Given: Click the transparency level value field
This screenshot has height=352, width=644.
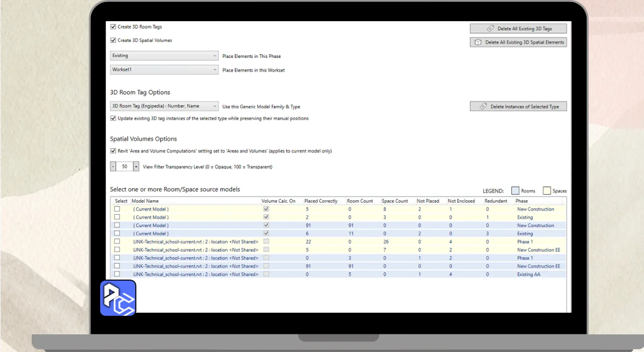Looking at the screenshot, I should [124, 166].
